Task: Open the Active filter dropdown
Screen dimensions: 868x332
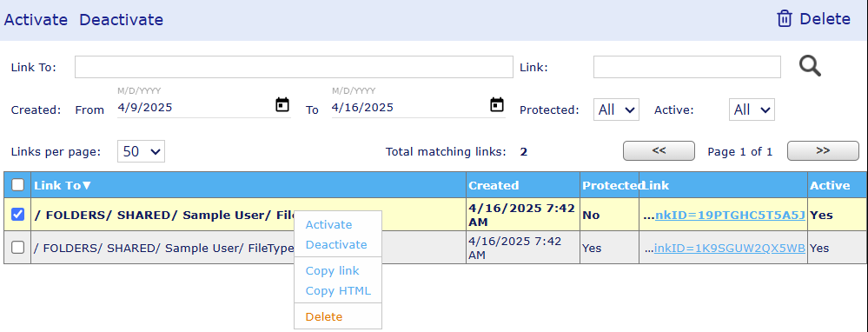Action: pyautogui.click(x=752, y=110)
